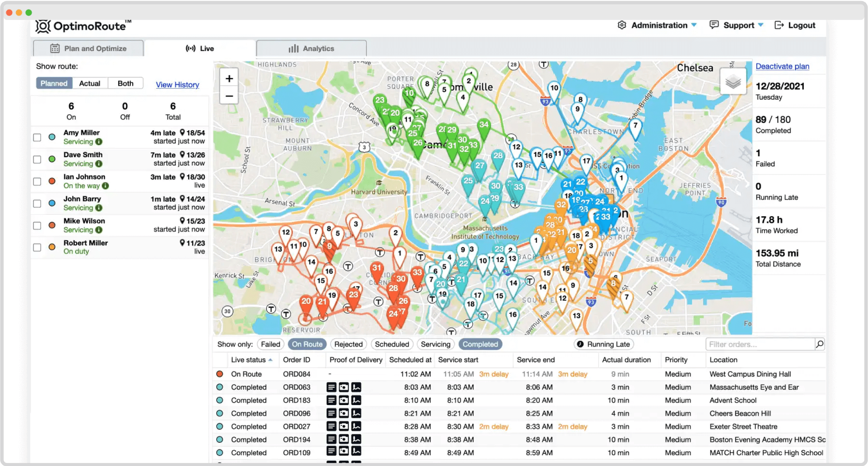Click red map pin number 31
The height and width of the screenshot is (466, 868).
(376, 270)
